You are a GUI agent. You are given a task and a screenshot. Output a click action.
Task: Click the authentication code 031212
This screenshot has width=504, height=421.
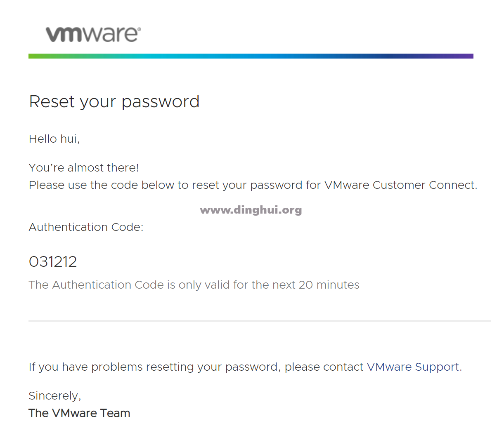[53, 262]
